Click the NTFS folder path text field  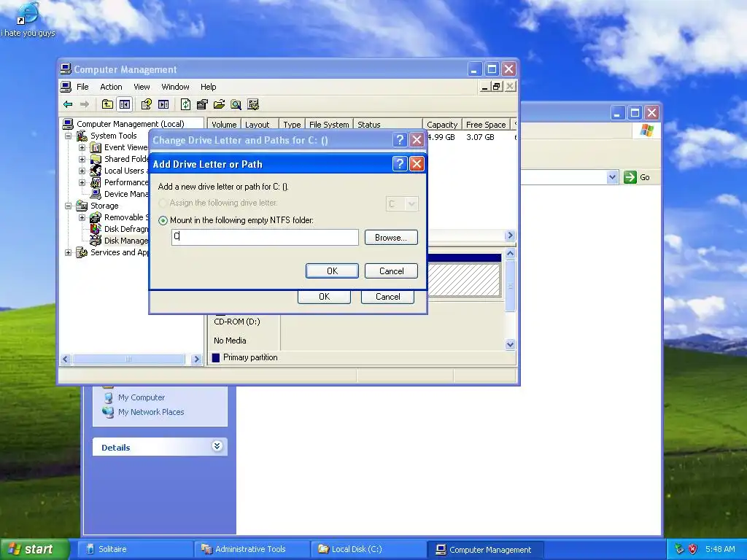pos(265,237)
